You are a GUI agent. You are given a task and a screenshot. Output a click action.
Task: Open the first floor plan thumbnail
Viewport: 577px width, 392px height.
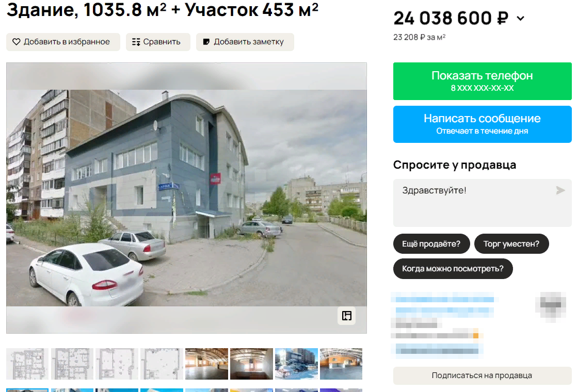(27, 364)
